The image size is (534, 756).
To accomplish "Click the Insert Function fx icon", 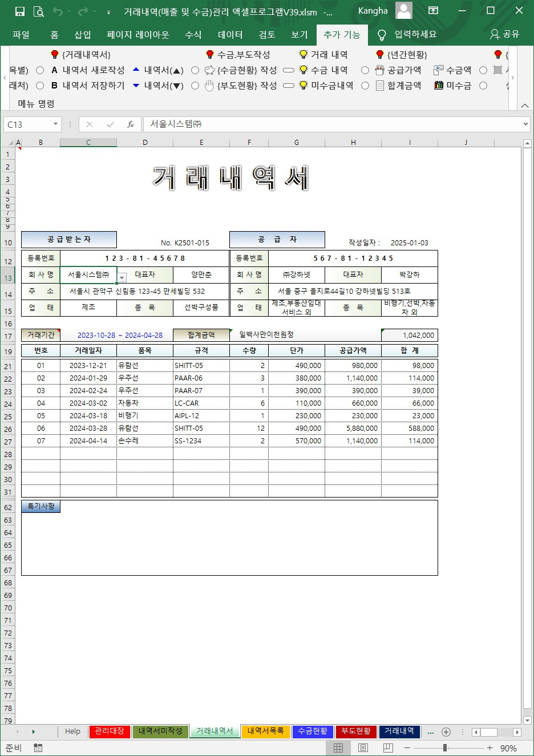I will 131,124.
